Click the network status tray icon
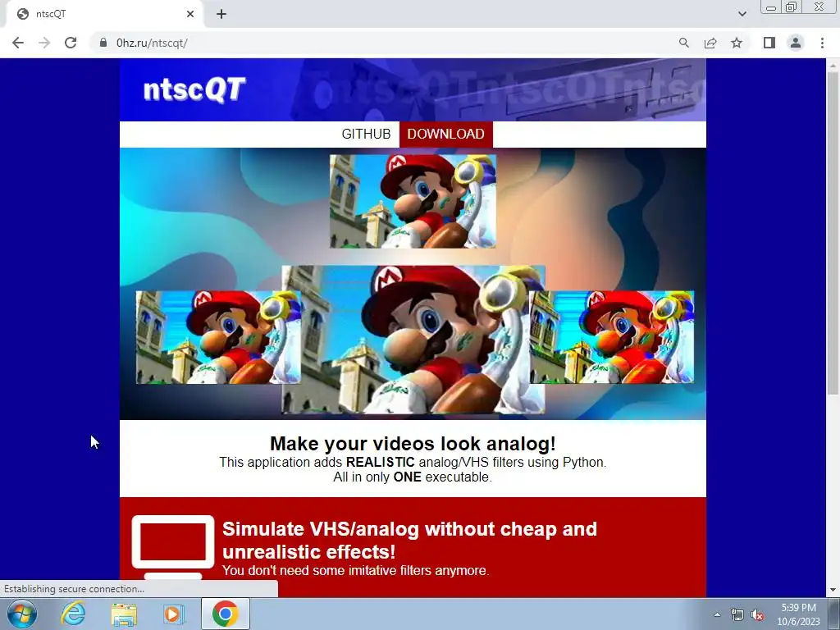The height and width of the screenshot is (630, 840). (x=737, y=614)
